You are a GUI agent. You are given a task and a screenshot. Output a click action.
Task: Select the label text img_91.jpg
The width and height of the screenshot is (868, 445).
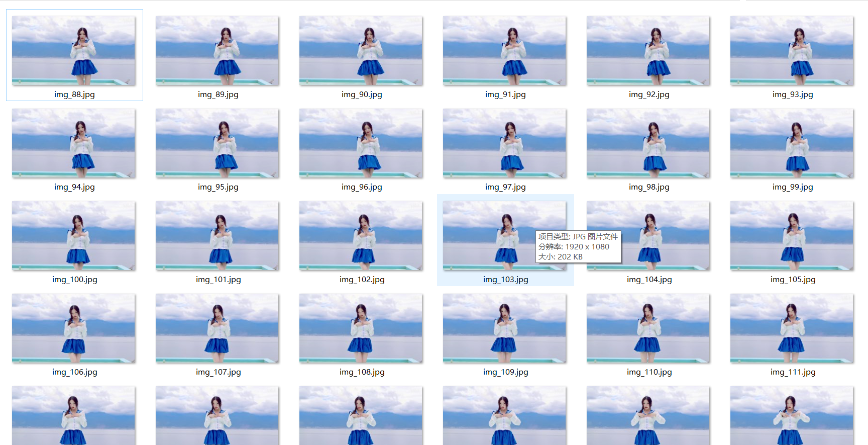pos(505,95)
